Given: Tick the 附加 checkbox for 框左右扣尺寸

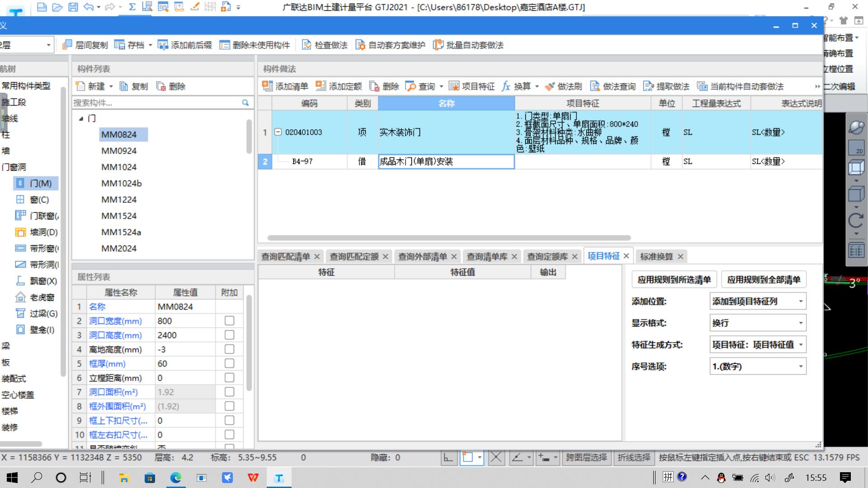Looking at the screenshot, I should tap(229, 434).
